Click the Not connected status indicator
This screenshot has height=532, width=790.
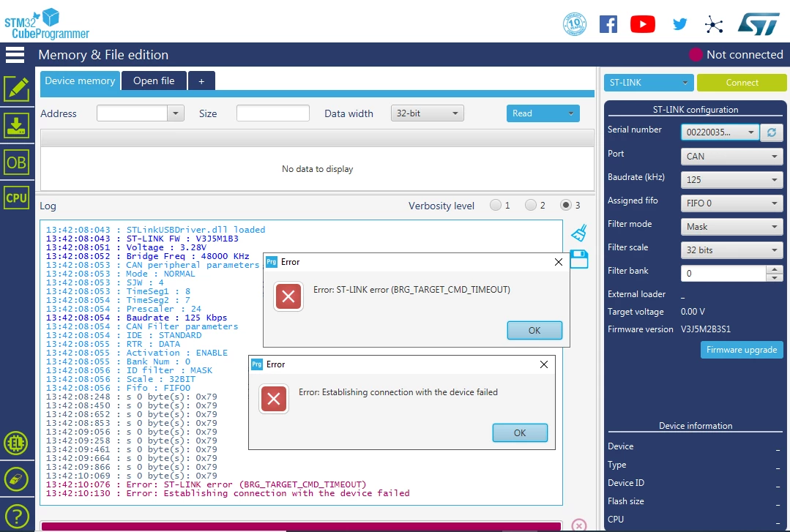click(736, 54)
